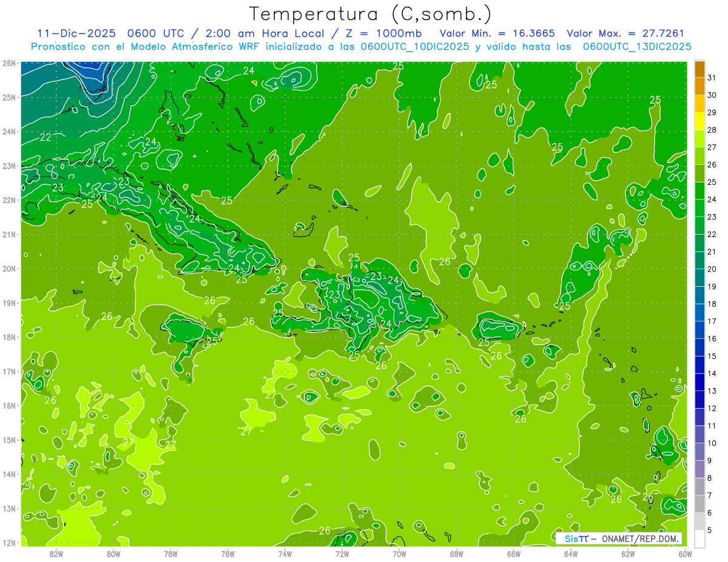
Task: Click the 26N latitude axis label
Action: (10, 63)
